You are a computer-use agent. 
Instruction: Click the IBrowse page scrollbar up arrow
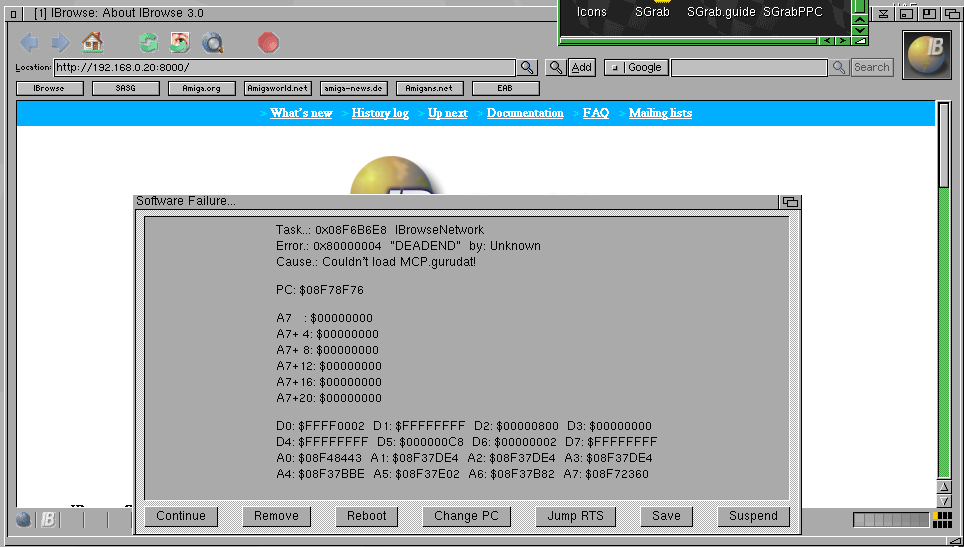pos(944,487)
